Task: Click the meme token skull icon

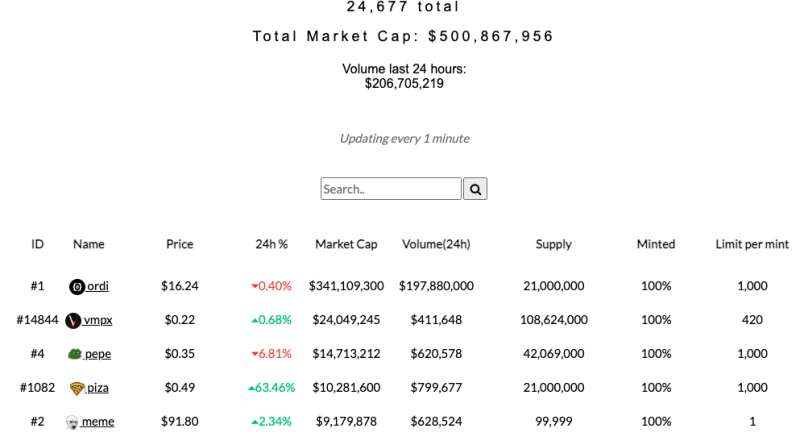Action: [72, 422]
